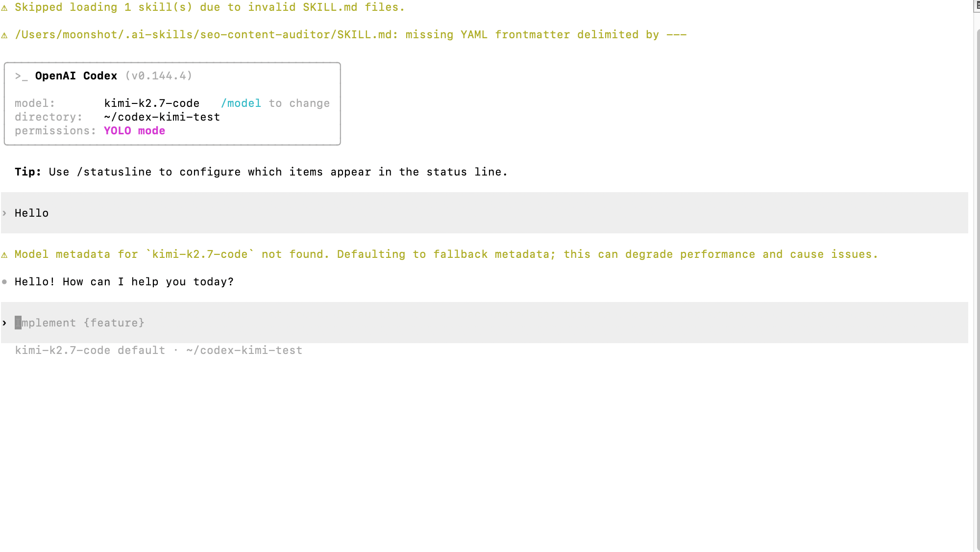Click the warning icon beside model metadata message

(4, 255)
